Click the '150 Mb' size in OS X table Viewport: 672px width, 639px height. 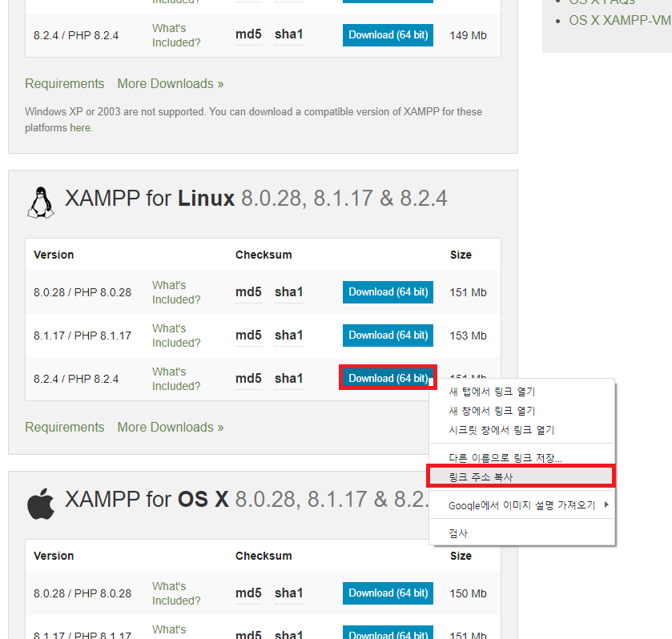tap(468, 593)
